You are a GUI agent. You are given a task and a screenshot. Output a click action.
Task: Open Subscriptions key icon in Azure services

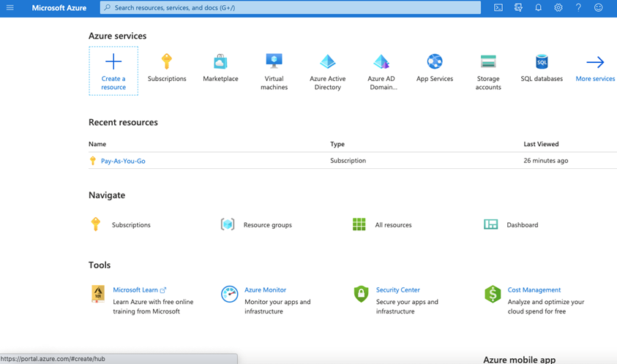(x=167, y=61)
